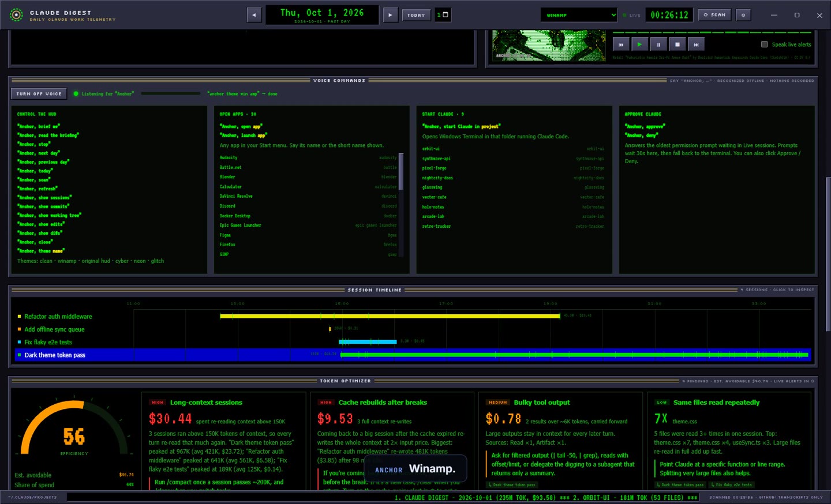The image size is (831, 504).
Task: Open Cache rebuilds after breaks finding
Action: pos(392,441)
